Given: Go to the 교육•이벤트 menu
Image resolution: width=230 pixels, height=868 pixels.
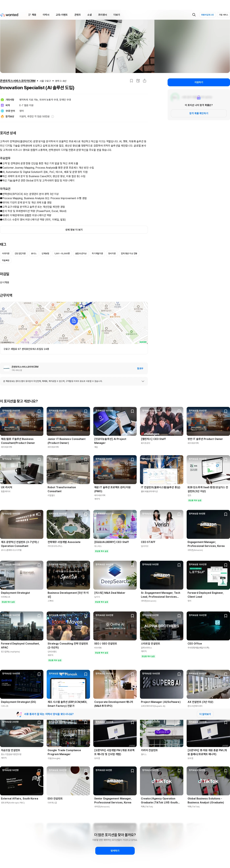Looking at the screenshot, I should tap(62, 15).
